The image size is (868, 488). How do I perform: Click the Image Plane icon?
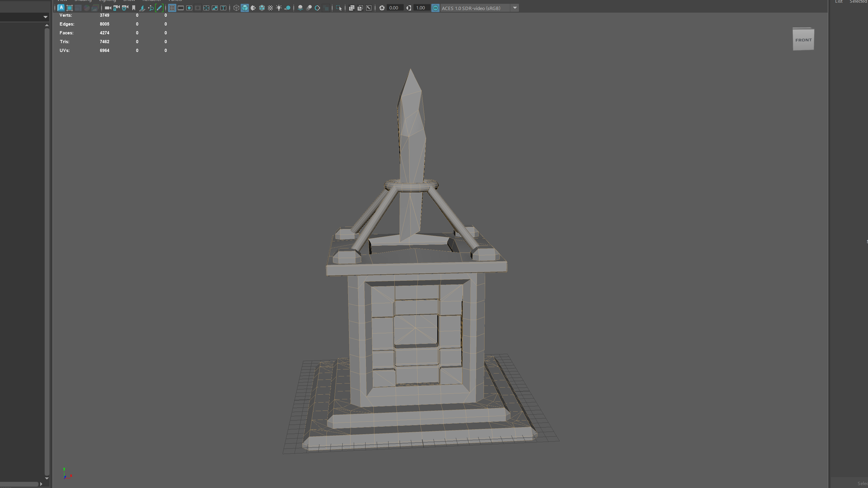point(142,8)
